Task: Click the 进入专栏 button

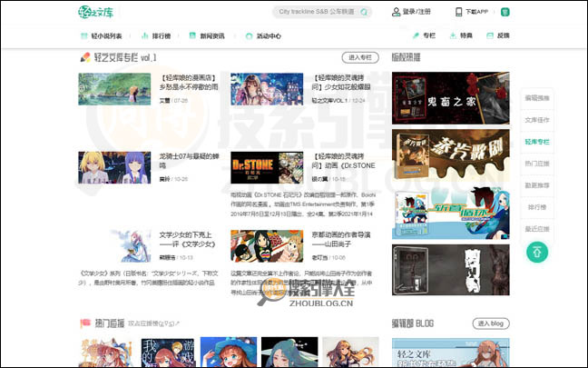Action: pyautogui.click(x=360, y=57)
